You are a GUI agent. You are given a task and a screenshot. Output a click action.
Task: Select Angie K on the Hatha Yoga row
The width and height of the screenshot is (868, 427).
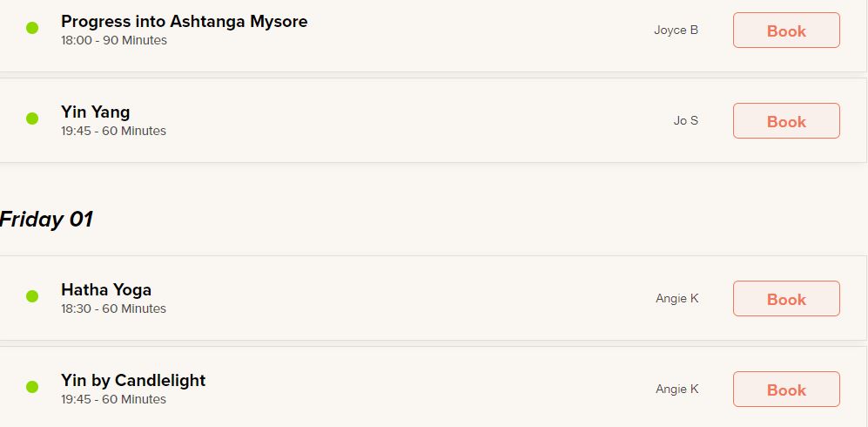pos(676,299)
